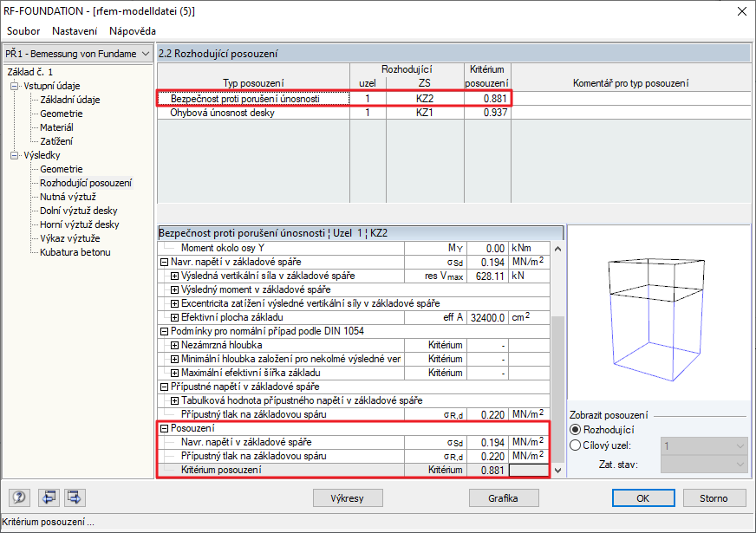Go to previous table with left arrow icon
Screen dimensions: 756x533
click(49, 497)
